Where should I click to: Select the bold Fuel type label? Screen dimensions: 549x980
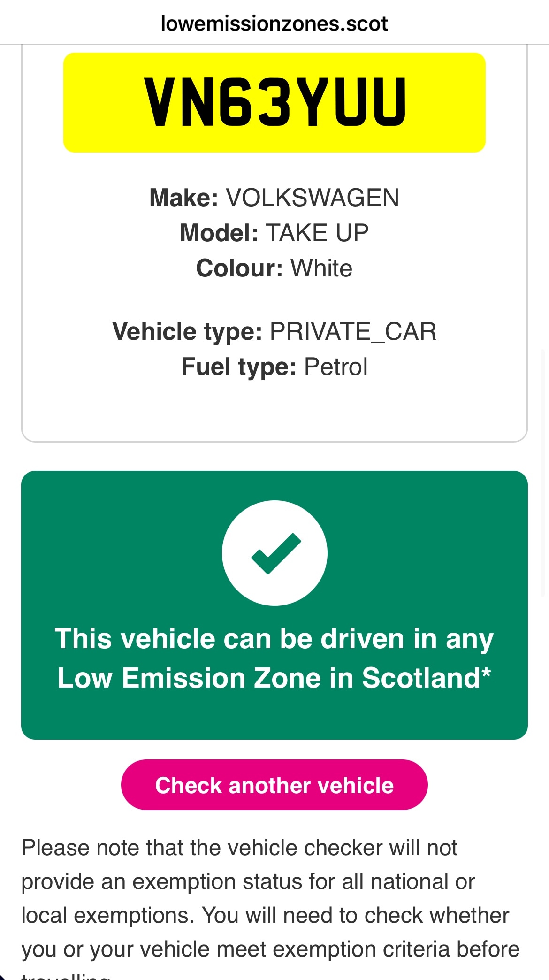[238, 367]
